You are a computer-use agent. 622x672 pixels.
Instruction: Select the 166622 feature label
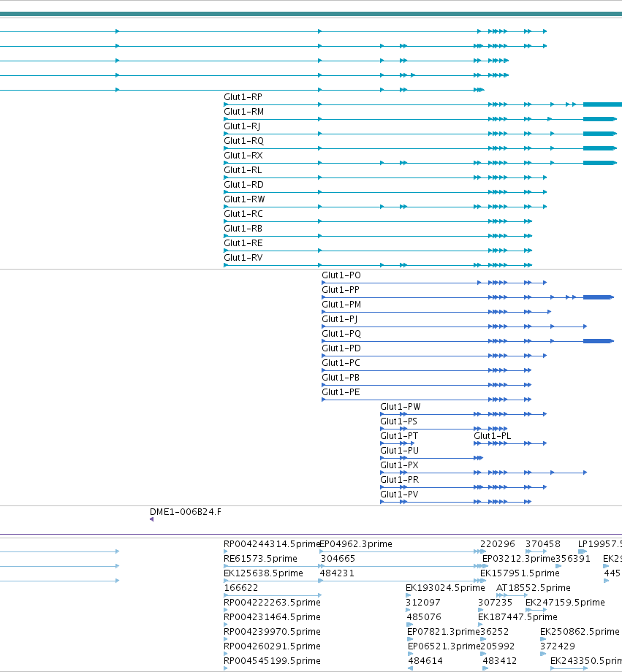241,587
